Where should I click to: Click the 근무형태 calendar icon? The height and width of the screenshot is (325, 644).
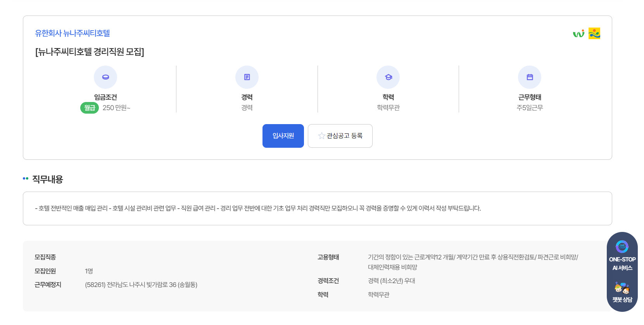click(530, 77)
